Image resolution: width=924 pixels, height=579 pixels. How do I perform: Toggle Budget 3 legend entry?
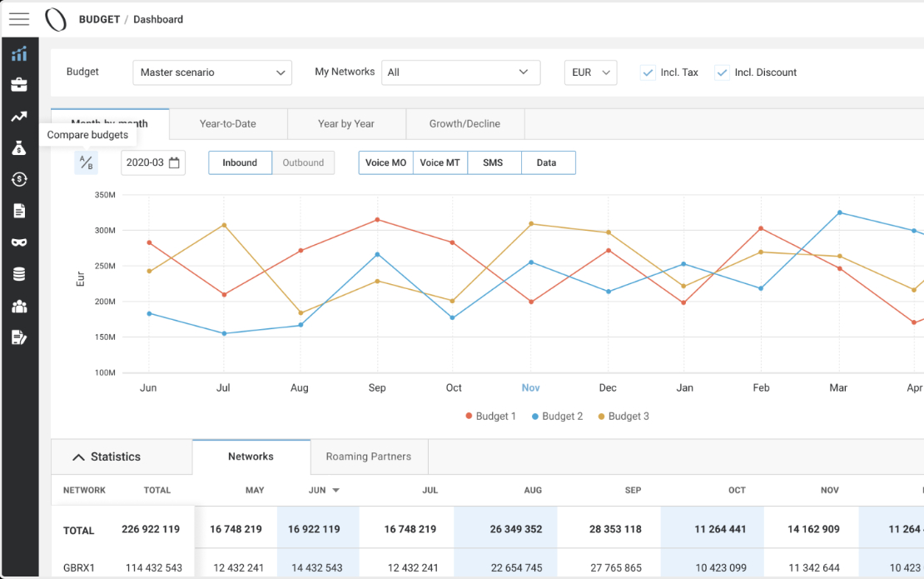[x=623, y=417]
